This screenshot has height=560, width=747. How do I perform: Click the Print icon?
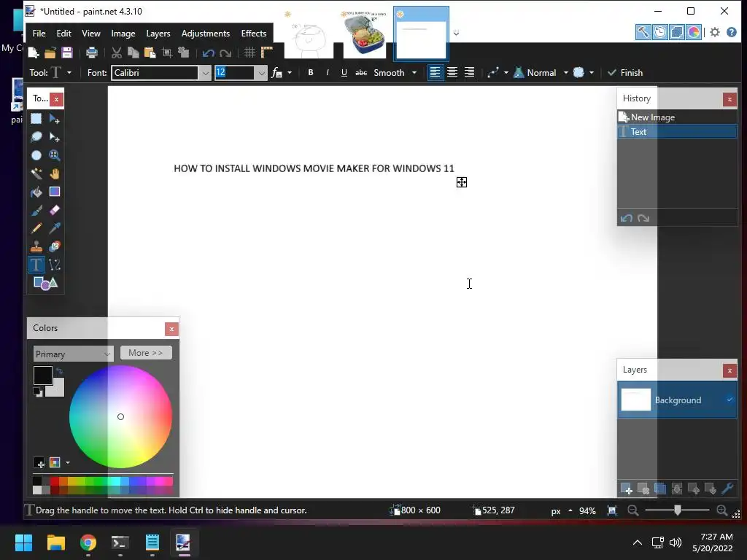[91, 52]
